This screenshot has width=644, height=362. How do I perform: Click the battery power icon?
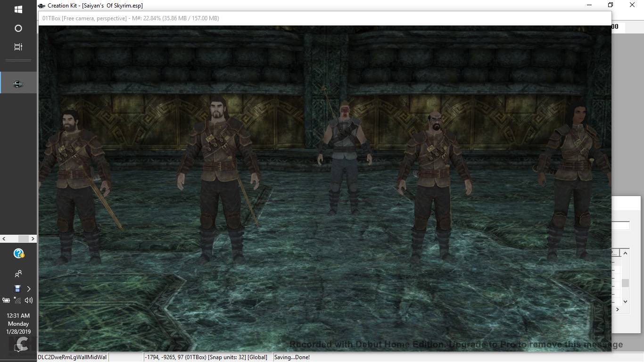[x=6, y=300]
